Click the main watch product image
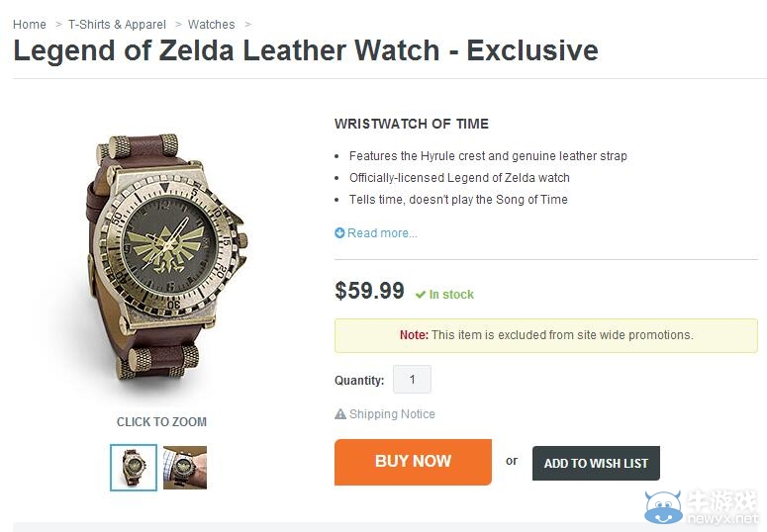This screenshot has width=767, height=532. [x=164, y=257]
